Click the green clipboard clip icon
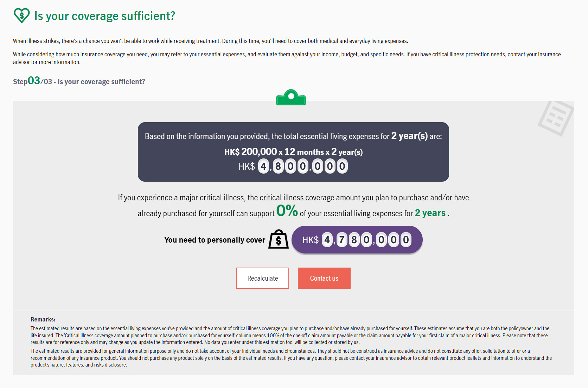This screenshot has height=388, width=588. (291, 97)
